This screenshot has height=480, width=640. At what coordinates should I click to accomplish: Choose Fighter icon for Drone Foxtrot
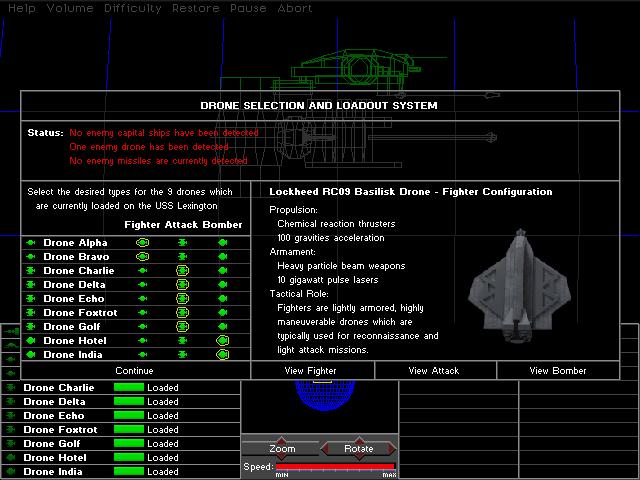(x=142, y=312)
